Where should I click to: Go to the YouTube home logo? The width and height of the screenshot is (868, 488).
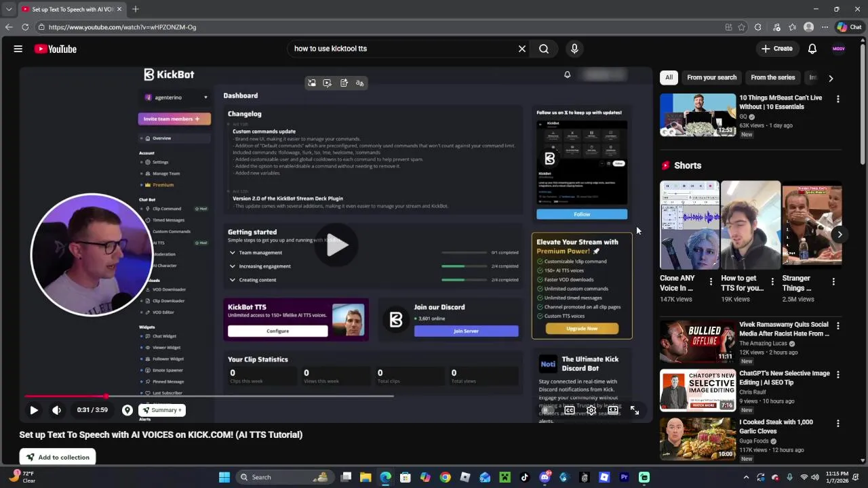[x=56, y=49]
